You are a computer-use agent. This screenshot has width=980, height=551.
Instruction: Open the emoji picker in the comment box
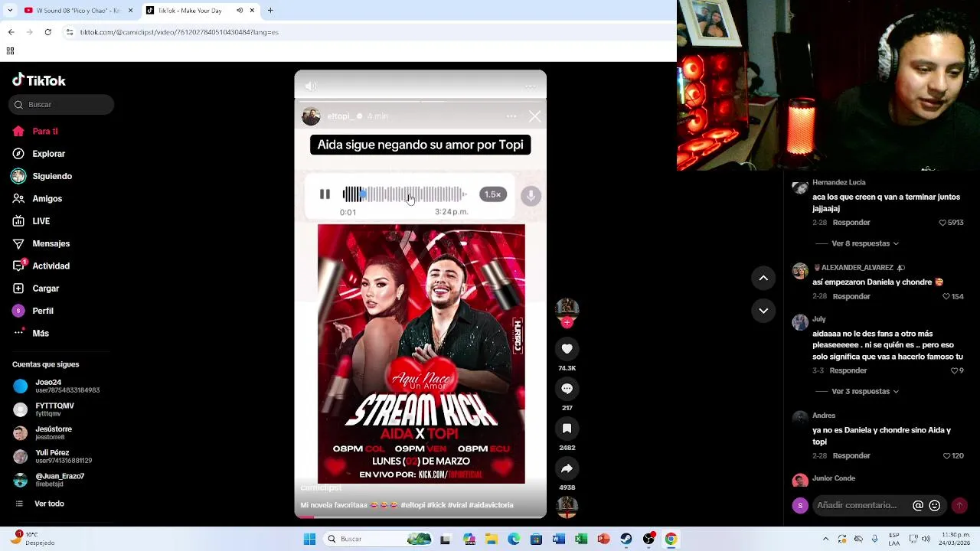click(x=934, y=505)
